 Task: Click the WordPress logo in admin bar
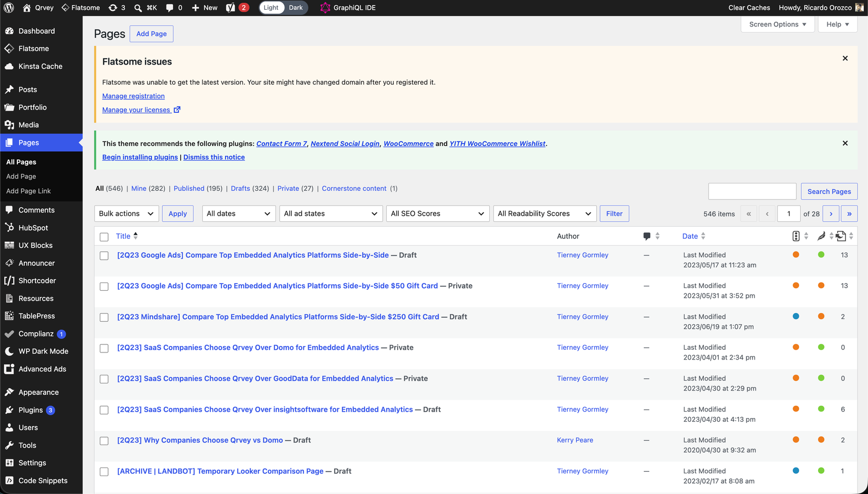point(9,8)
